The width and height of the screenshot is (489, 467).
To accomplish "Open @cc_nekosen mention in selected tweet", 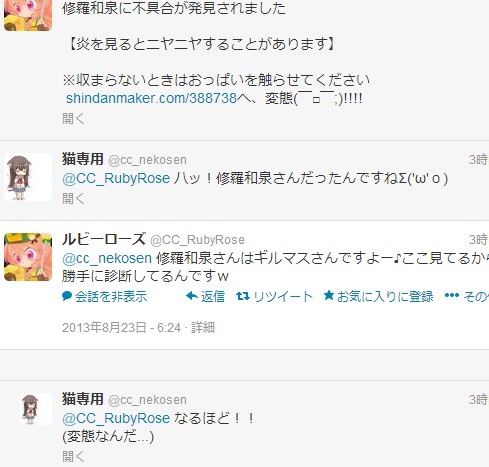I will (x=107, y=258).
